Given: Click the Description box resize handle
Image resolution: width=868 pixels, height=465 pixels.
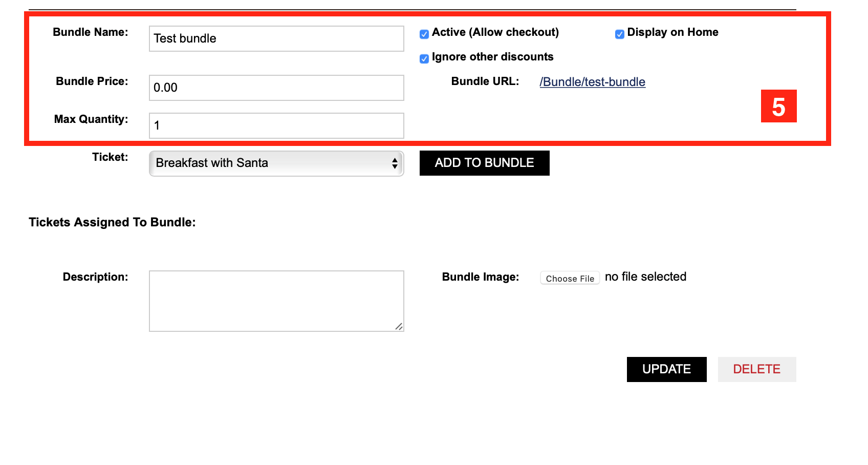Looking at the screenshot, I should tap(399, 326).
